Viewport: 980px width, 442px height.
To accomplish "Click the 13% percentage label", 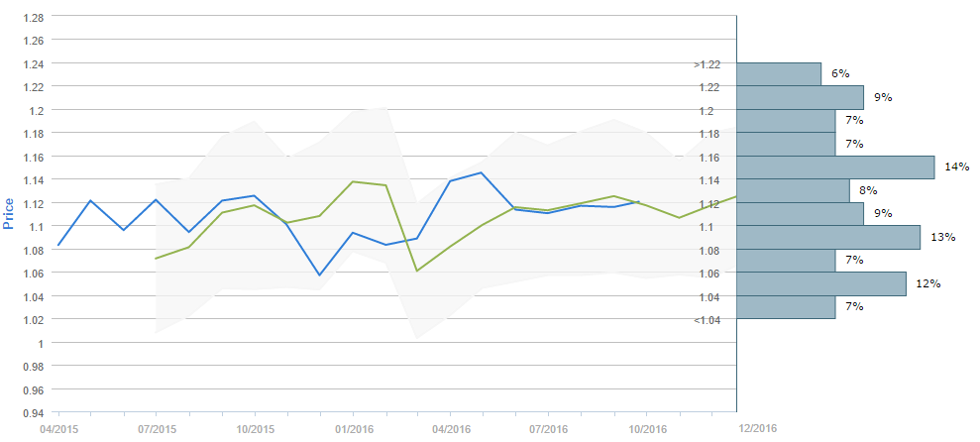I will [942, 237].
